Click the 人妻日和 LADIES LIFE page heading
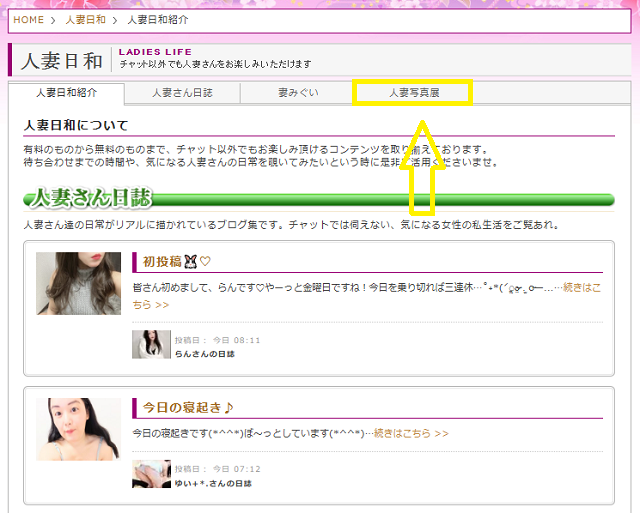Viewport: 640px width, 513px height. point(62,60)
